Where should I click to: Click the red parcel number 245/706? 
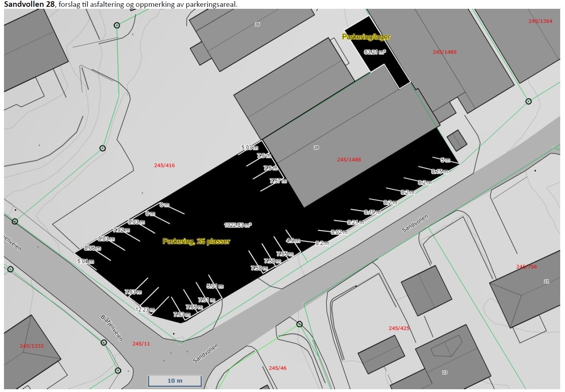526,267
